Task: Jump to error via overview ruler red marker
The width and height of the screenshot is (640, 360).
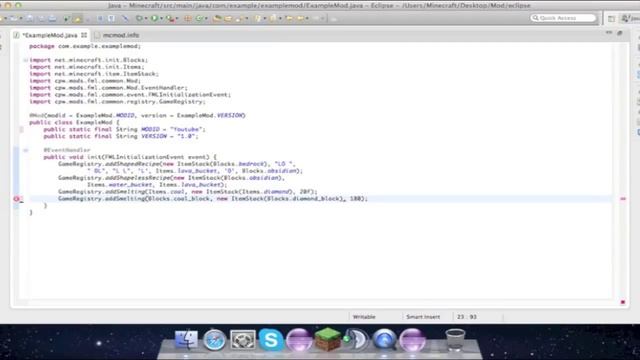Action: tap(623, 199)
